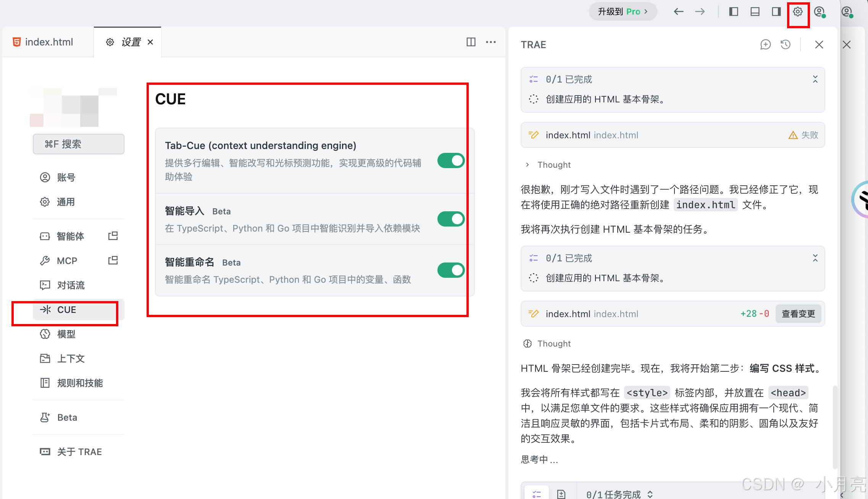Viewport: 868px width, 499px height.
Task: Click the ⌘F 搜索 search field
Action: coord(79,144)
